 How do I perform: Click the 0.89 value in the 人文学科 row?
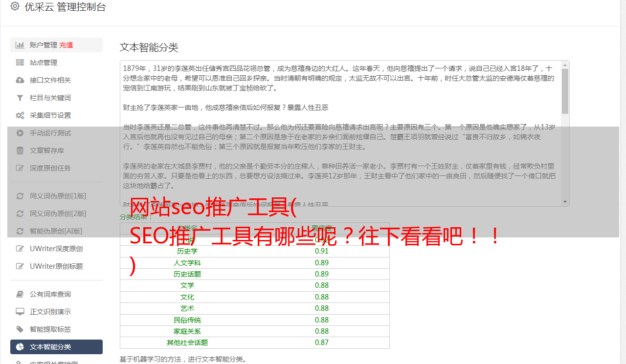[322, 263]
